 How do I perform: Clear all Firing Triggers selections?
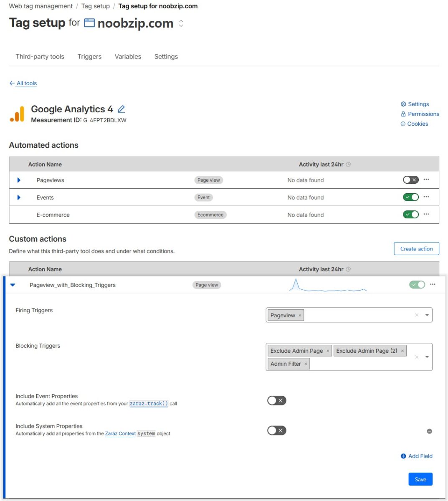417,315
